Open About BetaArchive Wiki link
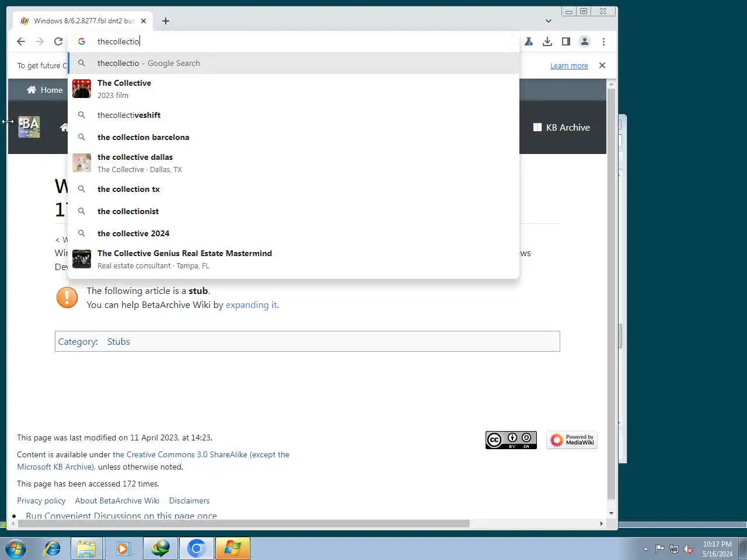This screenshot has width=747, height=560. click(117, 501)
